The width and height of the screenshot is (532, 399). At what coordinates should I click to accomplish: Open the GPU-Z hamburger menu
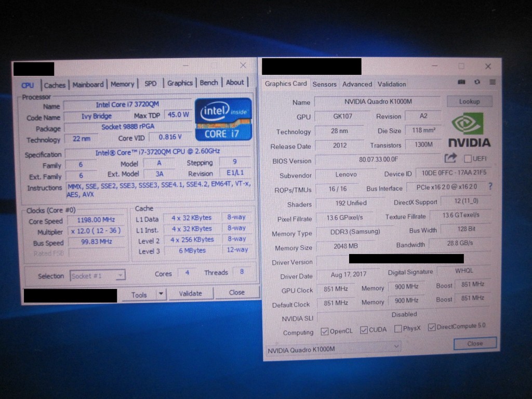(493, 82)
